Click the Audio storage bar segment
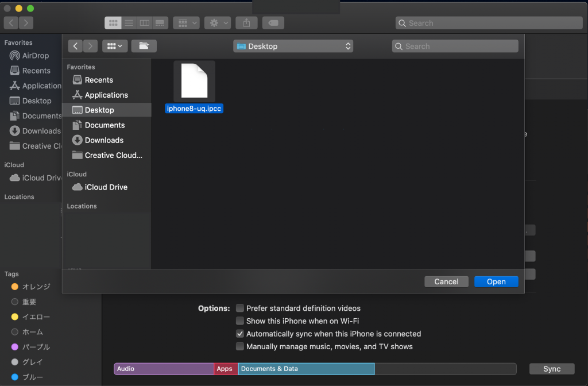This screenshot has height=386, width=588. click(164, 369)
